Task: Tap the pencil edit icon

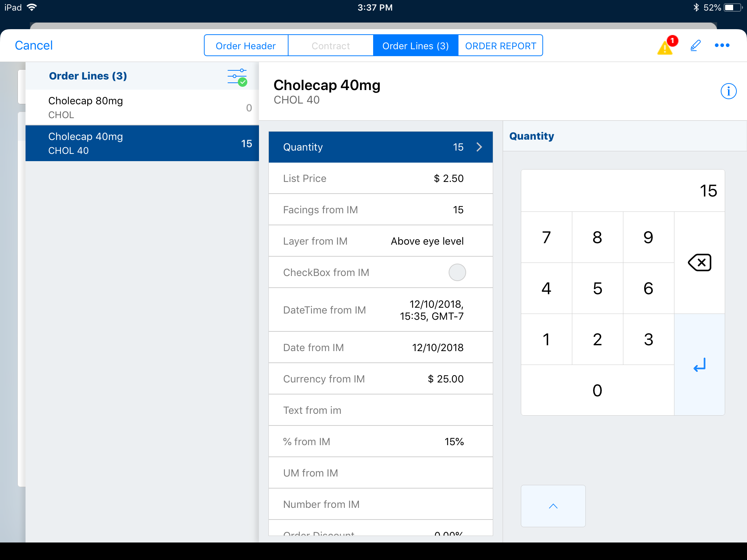Action: [696, 46]
